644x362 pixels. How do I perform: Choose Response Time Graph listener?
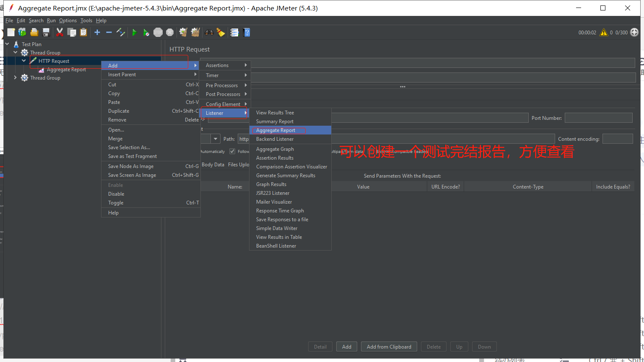coord(291,211)
